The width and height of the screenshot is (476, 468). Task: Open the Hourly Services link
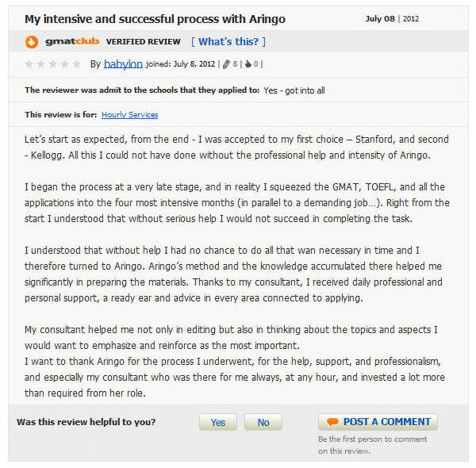click(x=129, y=115)
